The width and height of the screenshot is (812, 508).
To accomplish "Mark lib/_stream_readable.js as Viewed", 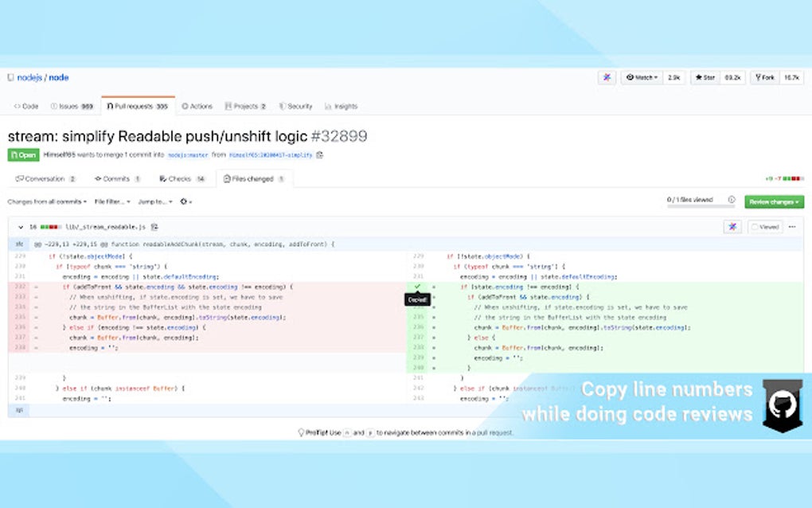I will (767, 227).
